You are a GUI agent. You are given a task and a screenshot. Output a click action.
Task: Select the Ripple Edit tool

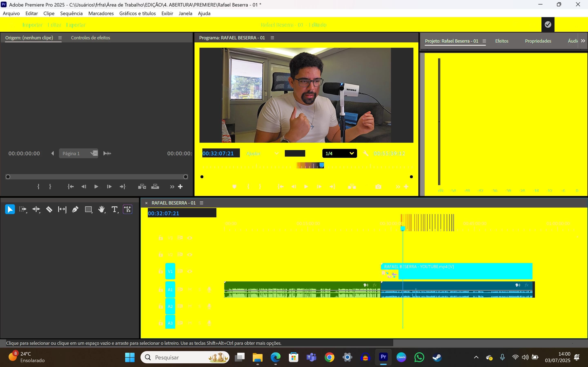36,209
